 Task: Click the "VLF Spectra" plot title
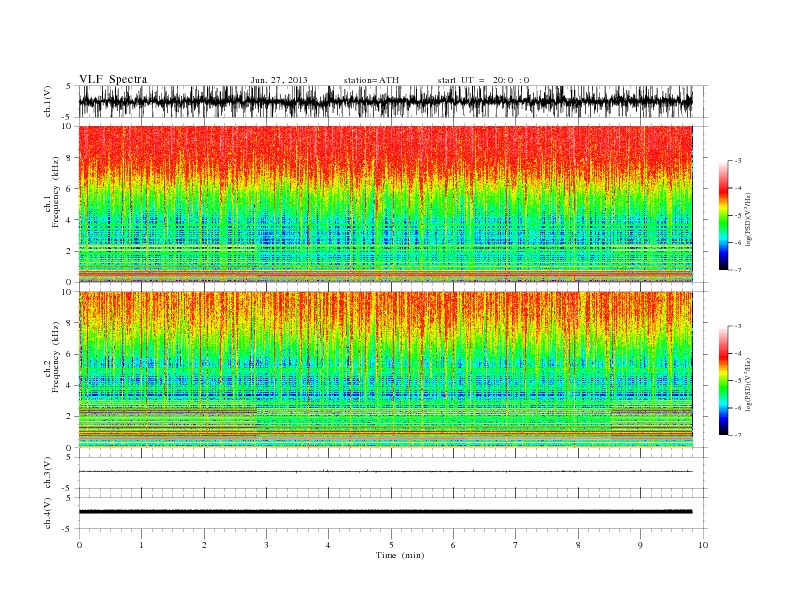[x=113, y=79]
